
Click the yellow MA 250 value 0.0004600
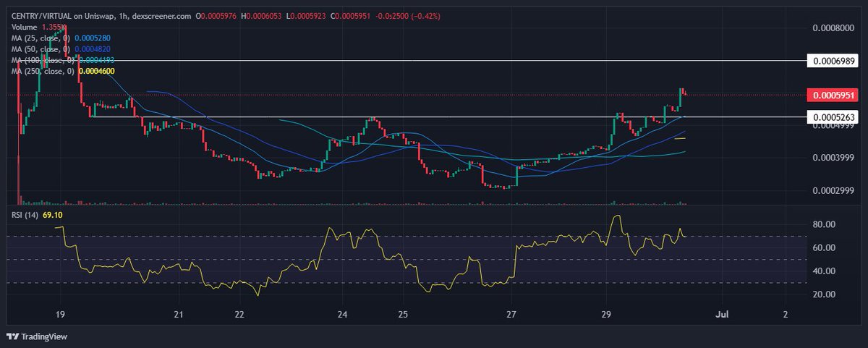pyautogui.click(x=98, y=72)
